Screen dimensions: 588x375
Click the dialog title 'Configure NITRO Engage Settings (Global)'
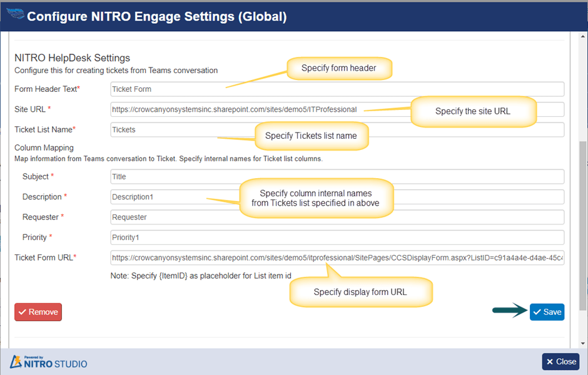[157, 16]
